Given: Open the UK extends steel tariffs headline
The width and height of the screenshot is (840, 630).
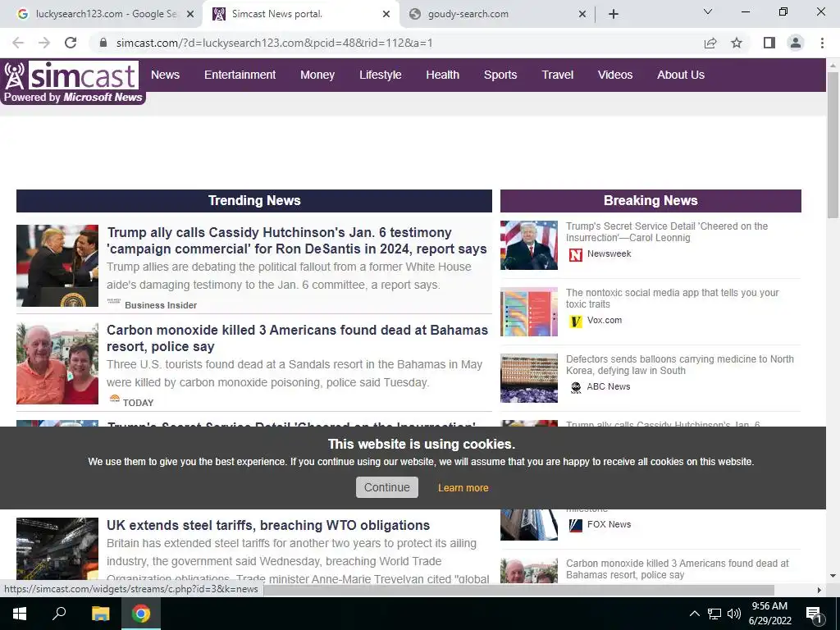Looking at the screenshot, I should (x=268, y=525).
